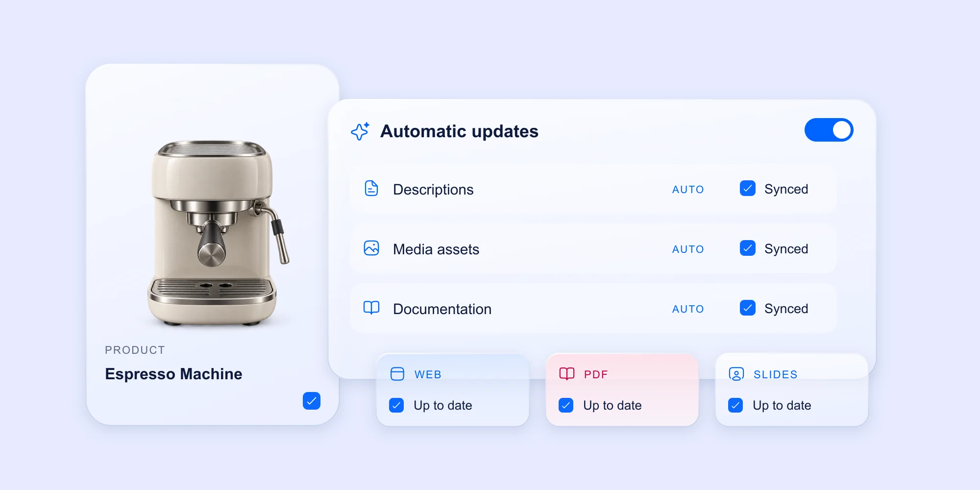Screen dimensions: 980x490
Task: Click the AUTO label for Documentation
Action: 688,309
